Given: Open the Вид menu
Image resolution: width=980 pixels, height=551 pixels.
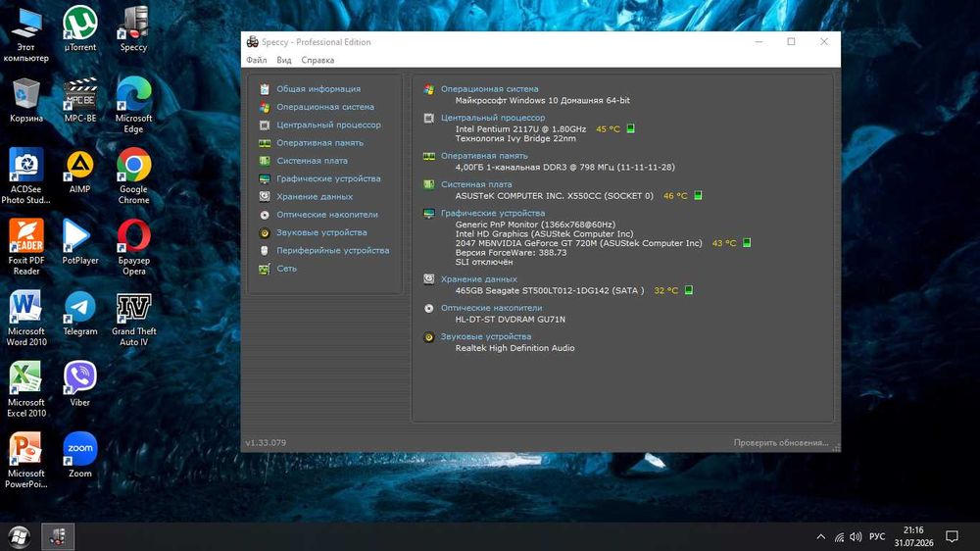Looking at the screenshot, I should pyautogui.click(x=284, y=60).
